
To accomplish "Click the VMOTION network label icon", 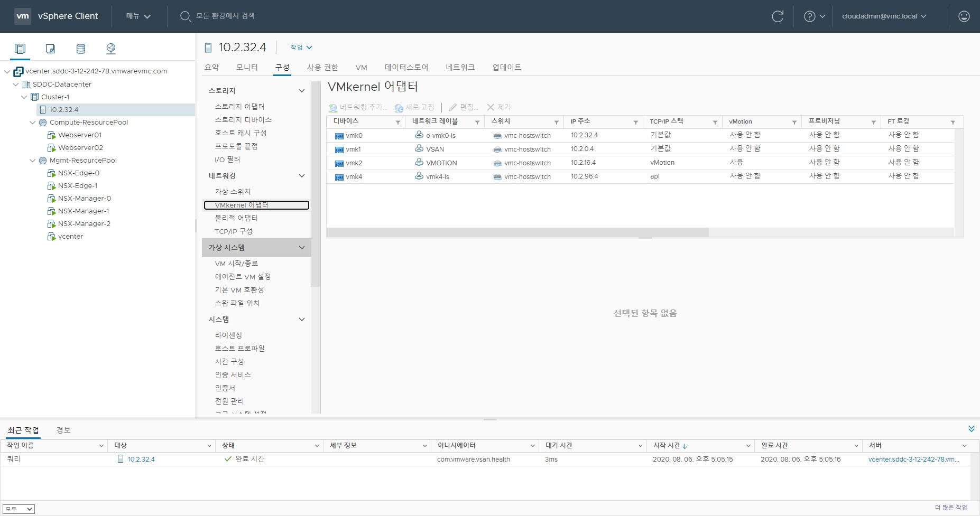I will pos(419,162).
